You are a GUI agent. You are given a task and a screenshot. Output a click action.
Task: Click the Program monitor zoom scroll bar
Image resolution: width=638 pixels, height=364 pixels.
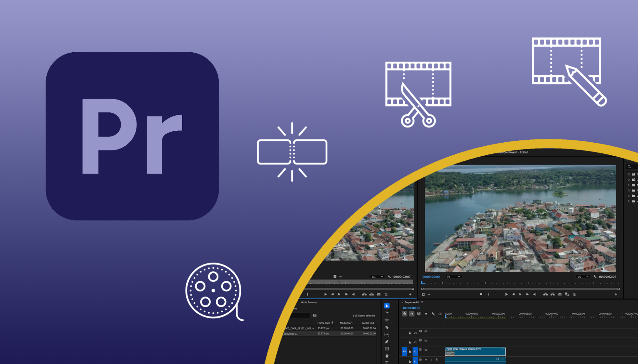(x=520, y=289)
